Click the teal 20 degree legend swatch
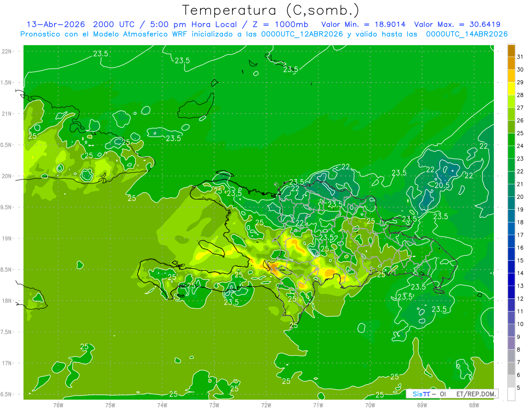Image resolution: width=532 pixels, height=411 pixels. 511,191
